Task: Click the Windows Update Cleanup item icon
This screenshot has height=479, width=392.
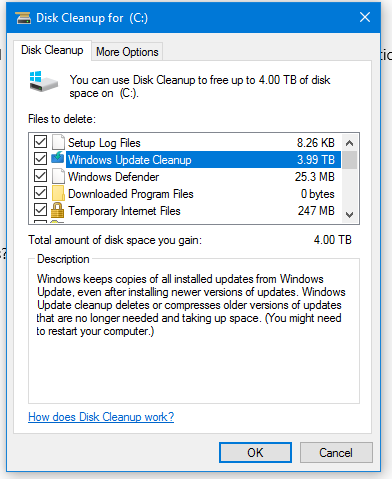Action: coord(58,157)
